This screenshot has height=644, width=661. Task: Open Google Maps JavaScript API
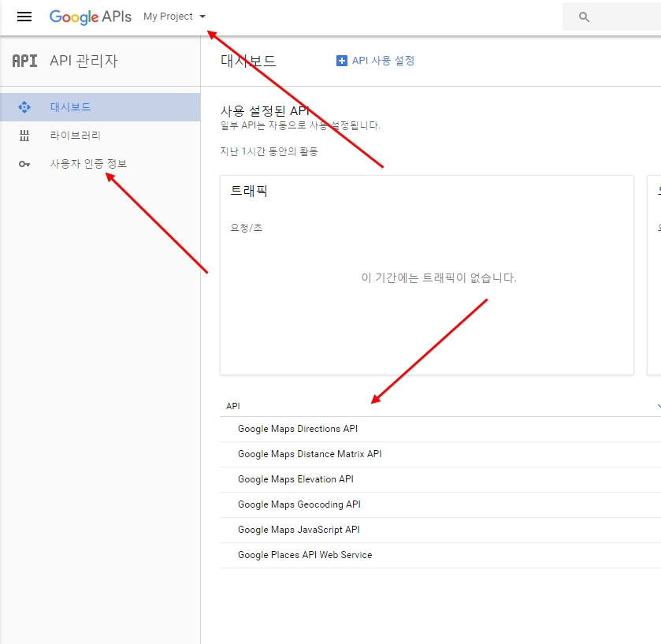click(299, 530)
